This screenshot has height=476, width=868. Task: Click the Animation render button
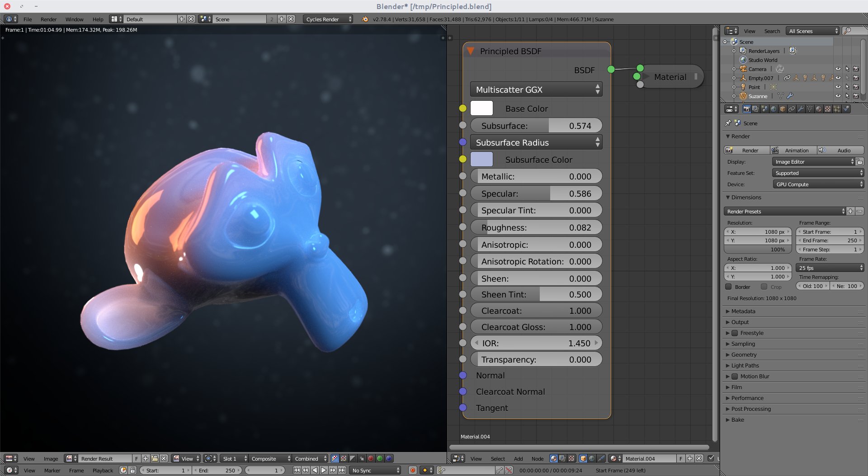point(793,151)
